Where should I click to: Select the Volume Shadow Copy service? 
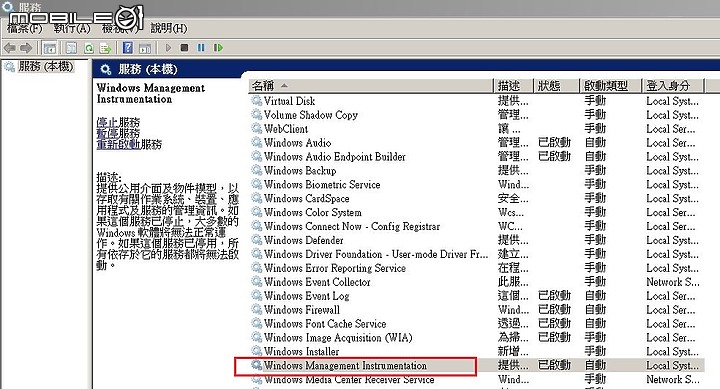click(x=311, y=115)
